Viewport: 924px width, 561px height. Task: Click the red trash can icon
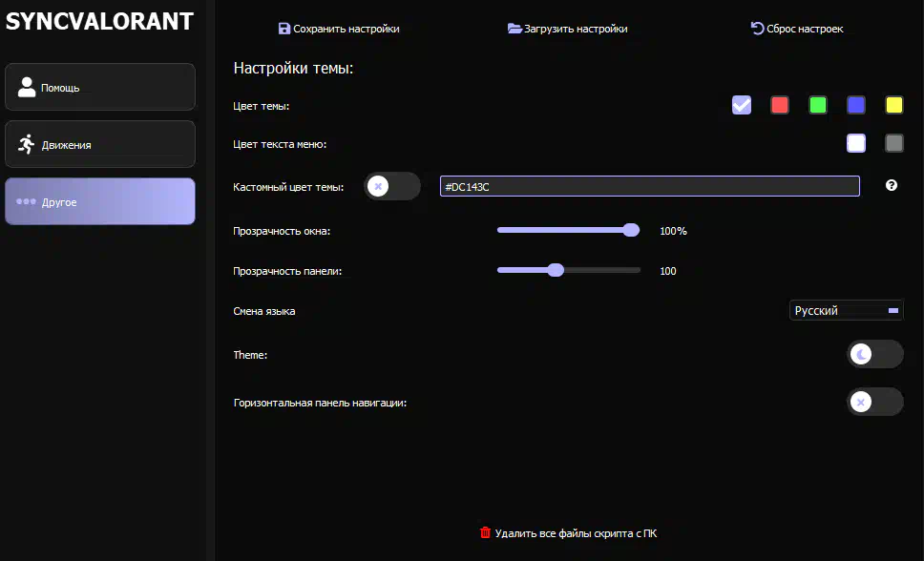(485, 533)
